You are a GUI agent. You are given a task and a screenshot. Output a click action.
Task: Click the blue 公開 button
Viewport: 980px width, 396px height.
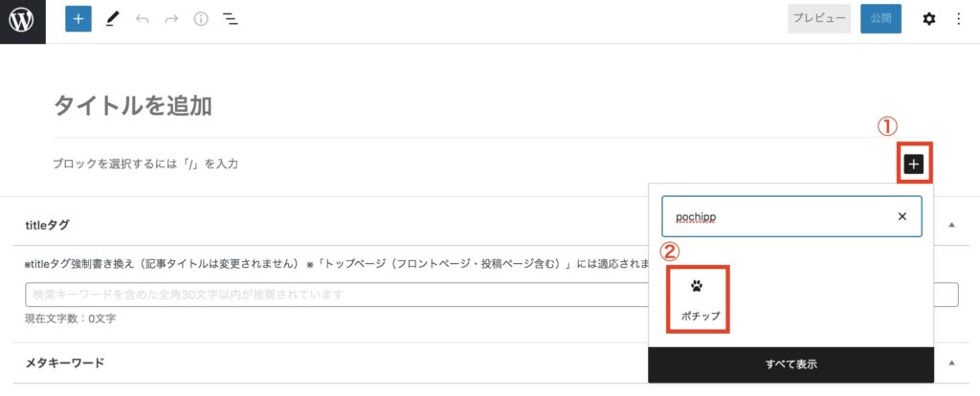880,19
